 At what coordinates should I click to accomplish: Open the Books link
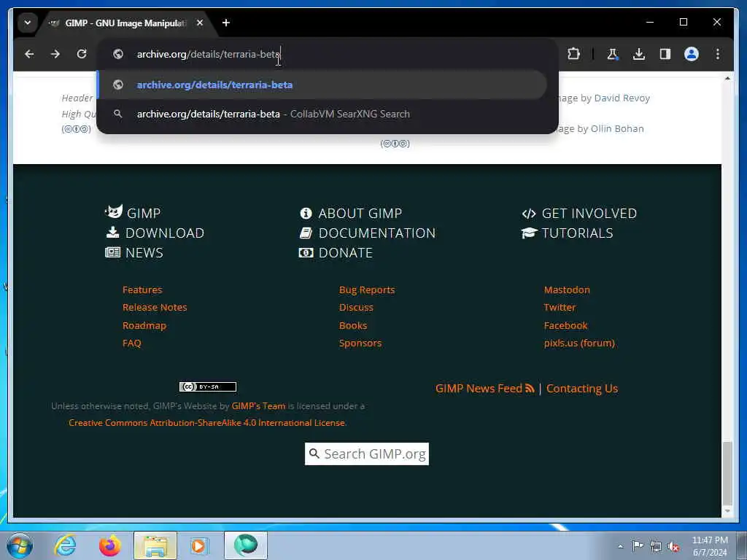pos(353,325)
